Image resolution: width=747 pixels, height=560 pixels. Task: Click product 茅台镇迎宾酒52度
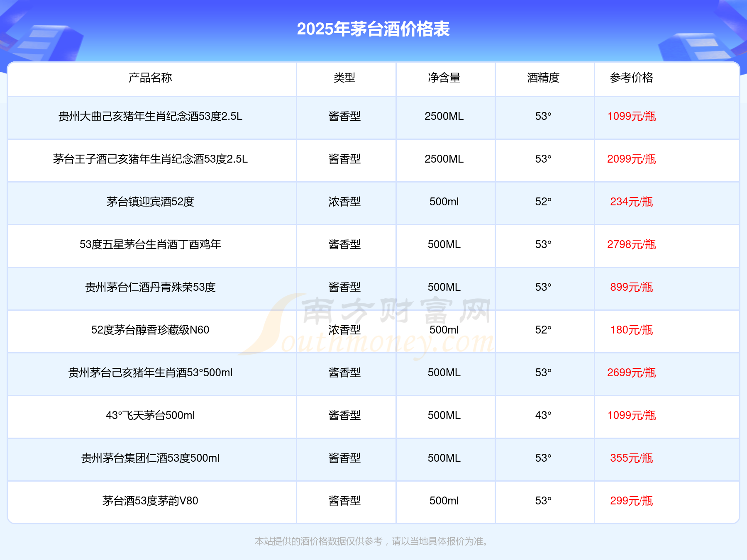click(150, 202)
